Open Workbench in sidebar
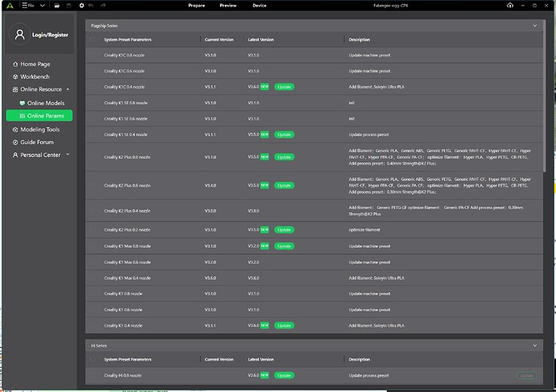556x392 pixels. 35,76
